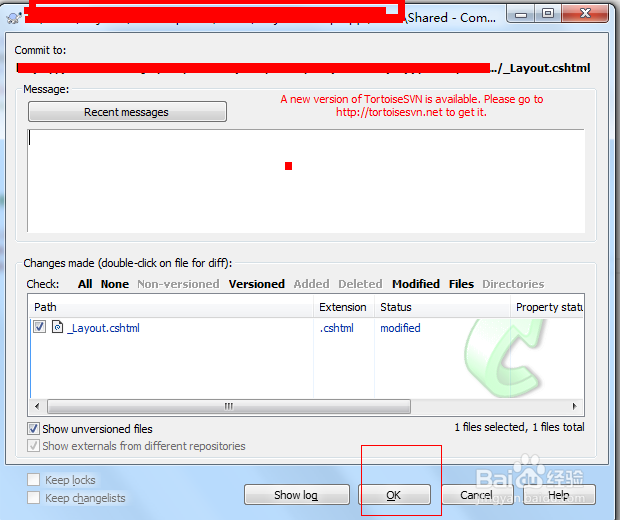Screen dimensions: 620x520
Task: Click the 1 files selected status text
Action: pyautogui.click(x=519, y=427)
